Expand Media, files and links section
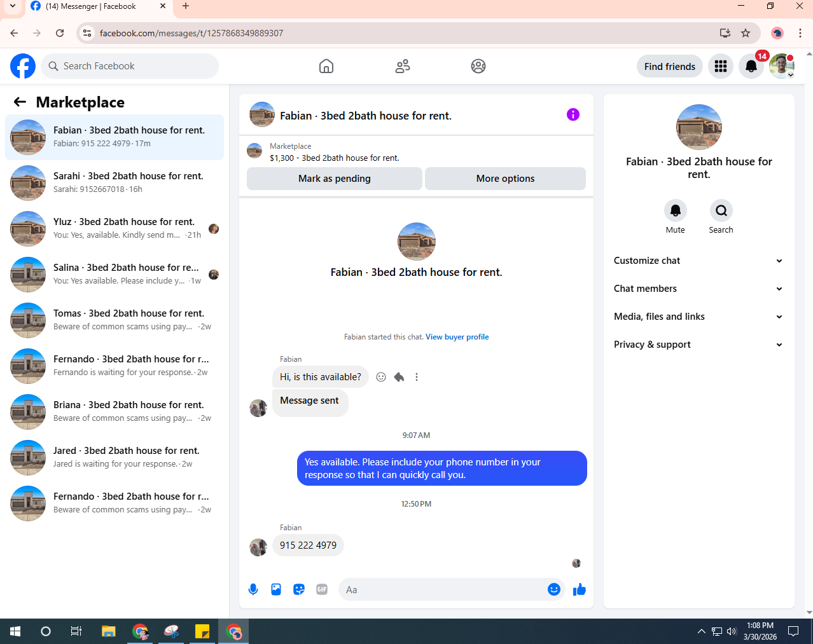 point(698,317)
